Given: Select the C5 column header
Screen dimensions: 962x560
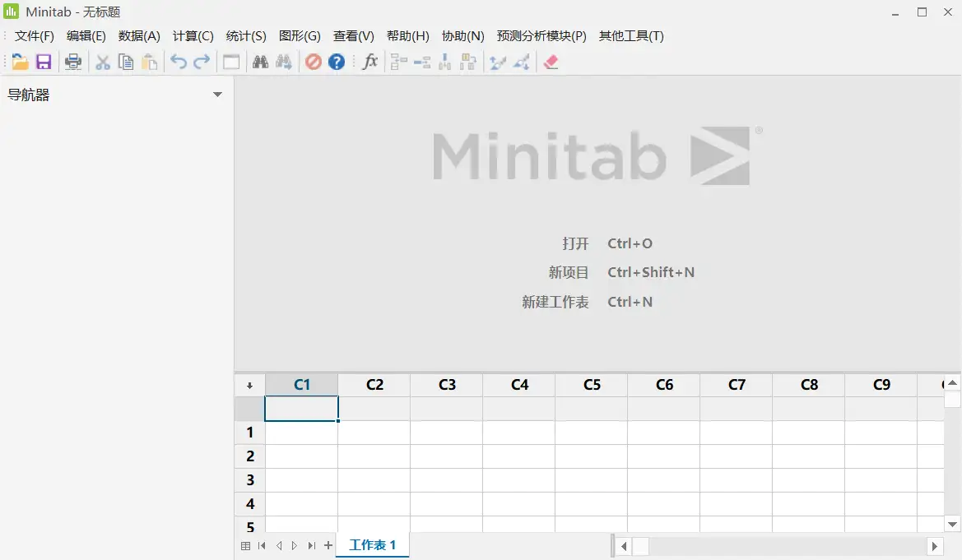Looking at the screenshot, I should tap(592, 385).
